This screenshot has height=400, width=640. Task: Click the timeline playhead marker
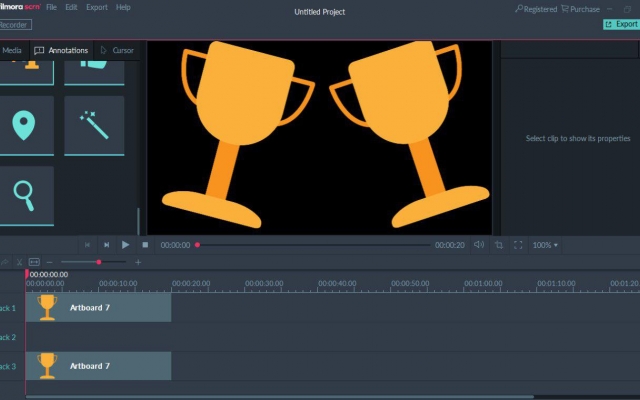point(27,273)
